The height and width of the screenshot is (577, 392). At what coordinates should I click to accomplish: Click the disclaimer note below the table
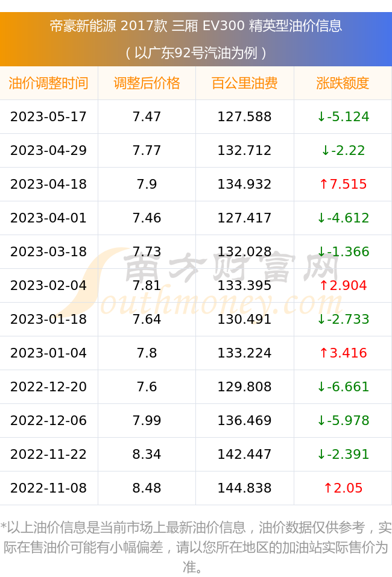[196, 547]
